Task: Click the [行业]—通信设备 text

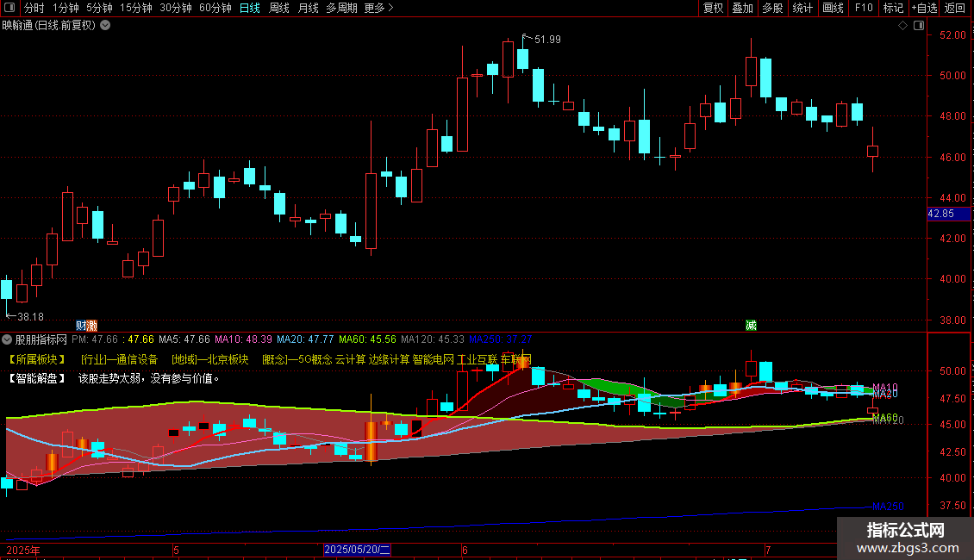Action: click(x=119, y=359)
